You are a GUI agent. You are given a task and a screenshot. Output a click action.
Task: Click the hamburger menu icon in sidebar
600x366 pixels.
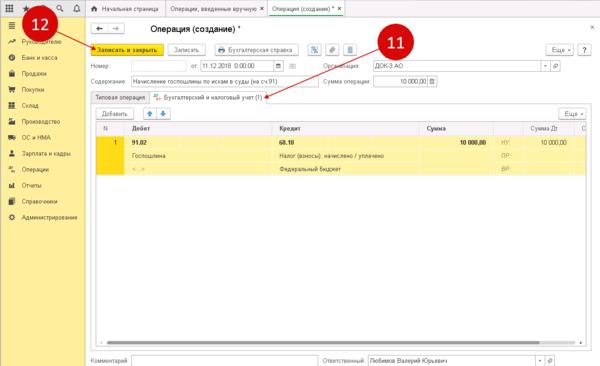(12, 25)
